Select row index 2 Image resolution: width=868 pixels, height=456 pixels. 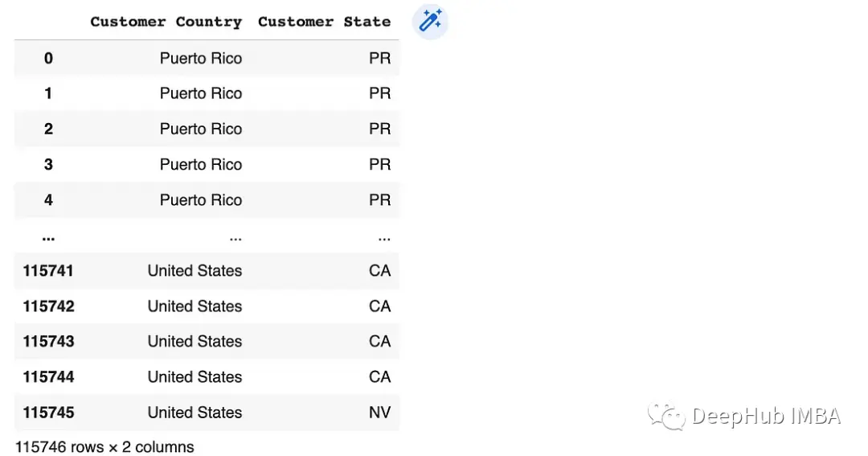48,129
